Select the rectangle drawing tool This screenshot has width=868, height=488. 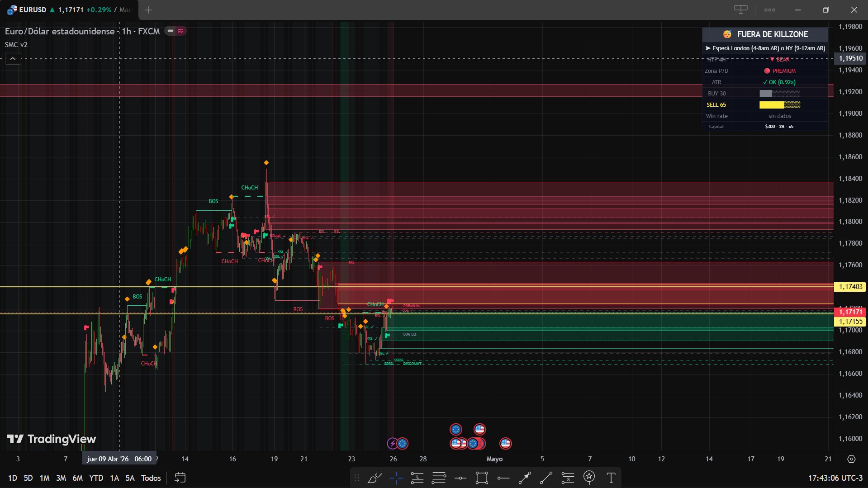tap(482, 478)
